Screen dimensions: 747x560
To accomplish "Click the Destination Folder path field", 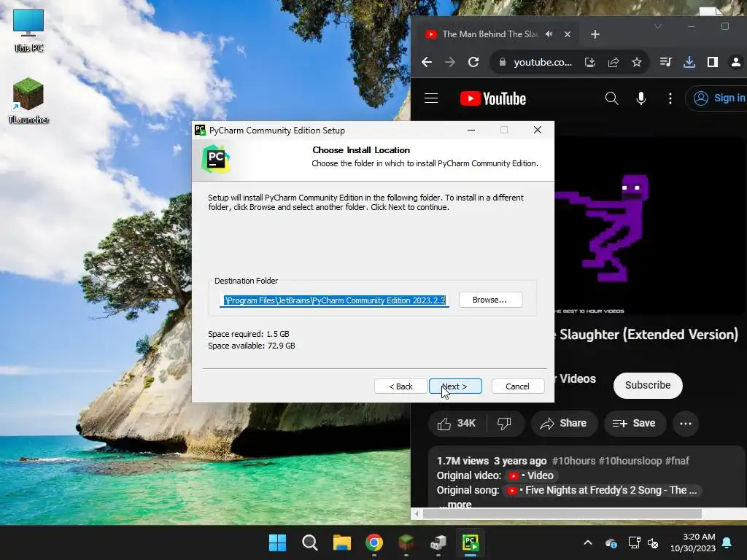I will coord(334,300).
